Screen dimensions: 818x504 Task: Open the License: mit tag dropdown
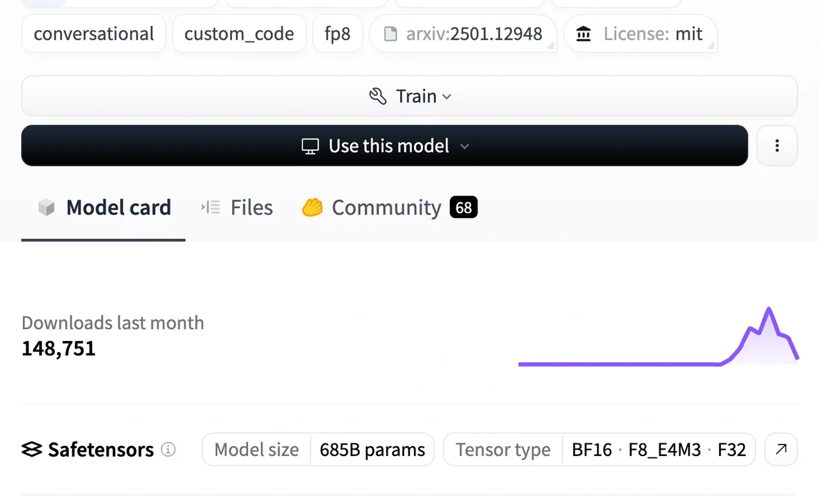point(640,34)
